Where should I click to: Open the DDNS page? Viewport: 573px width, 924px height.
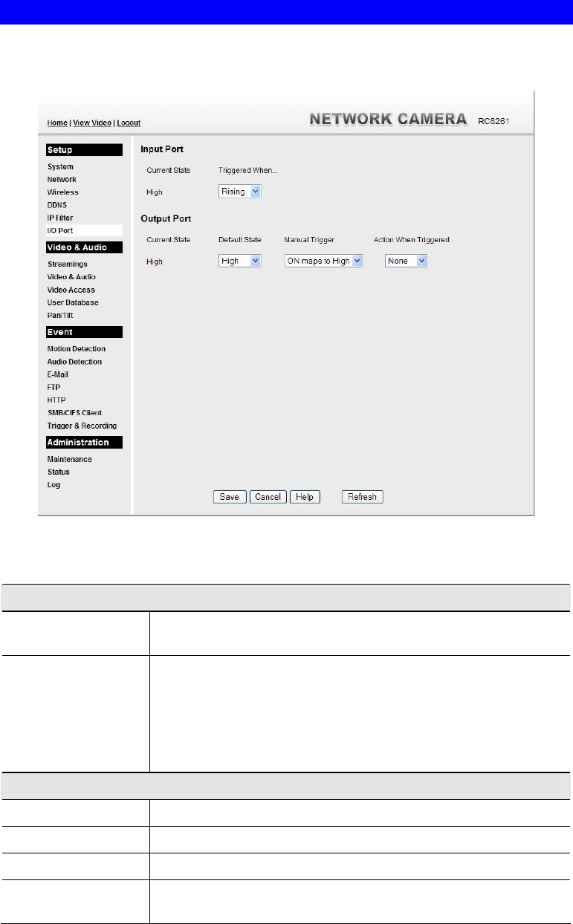pyautogui.click(x=57, y=205)
